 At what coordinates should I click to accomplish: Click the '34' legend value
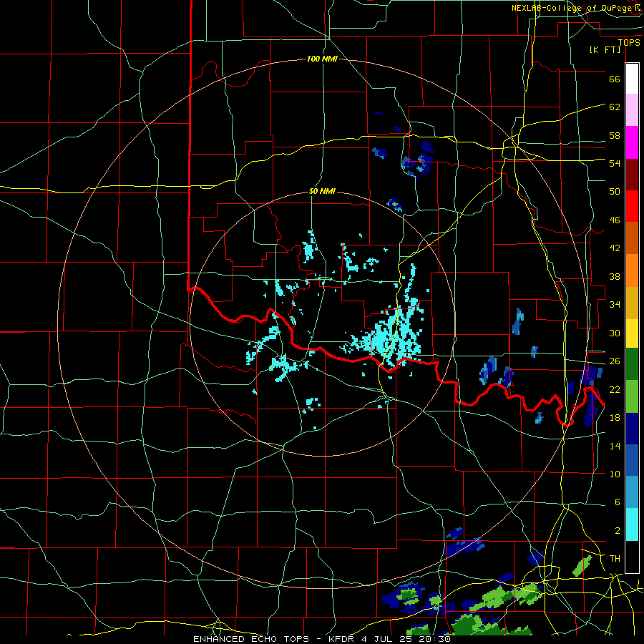tap(615, 304)
